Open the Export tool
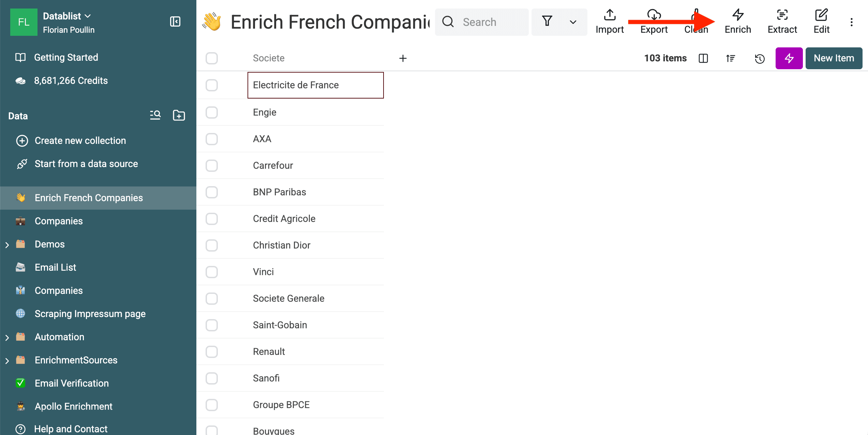Screen dimensions: 868x435 [654, 21]
